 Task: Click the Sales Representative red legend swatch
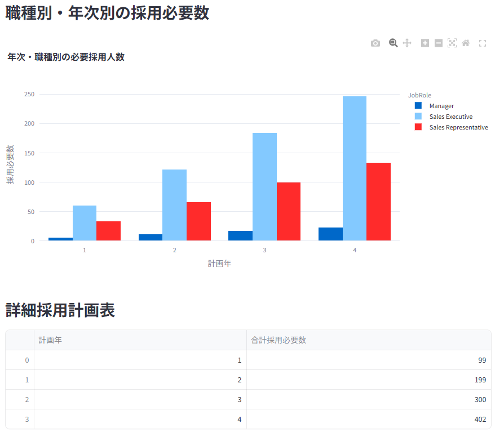click(x=418, y=127)
